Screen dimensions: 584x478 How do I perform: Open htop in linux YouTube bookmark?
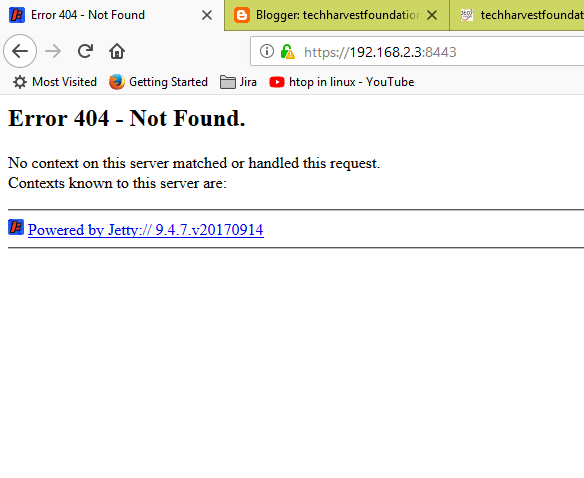pos(342,82)
